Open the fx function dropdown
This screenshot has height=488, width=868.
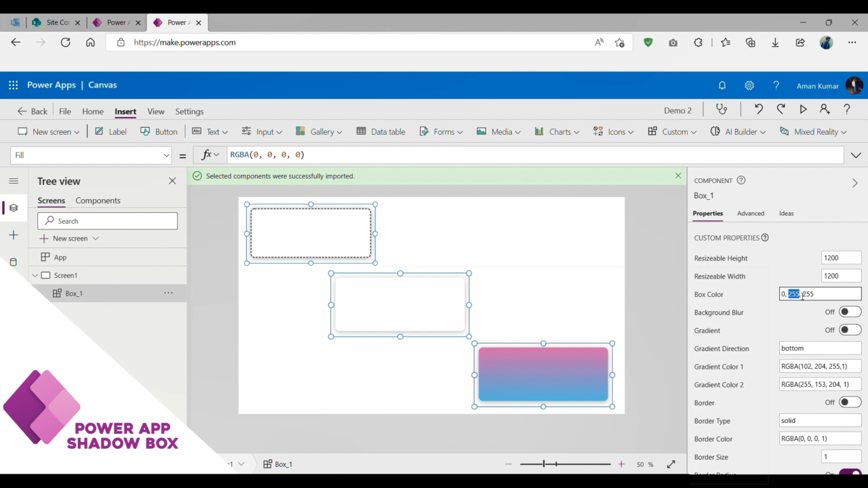pyautogui.click(x=210, y=155)
